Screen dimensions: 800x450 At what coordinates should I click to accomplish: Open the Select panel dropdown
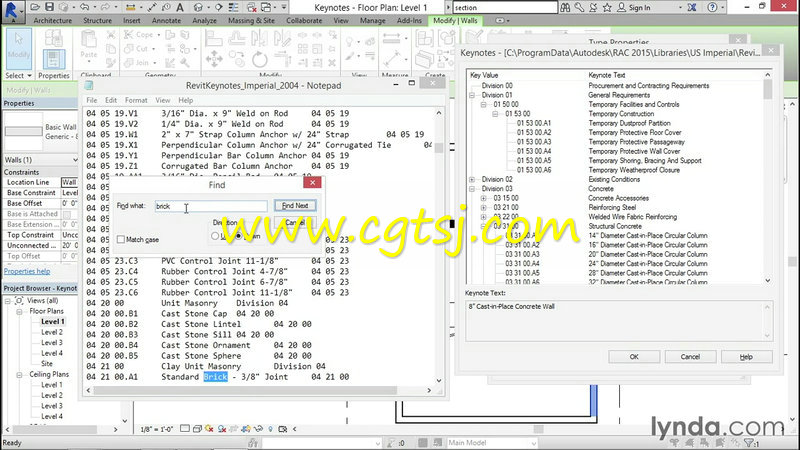point(18,76)
